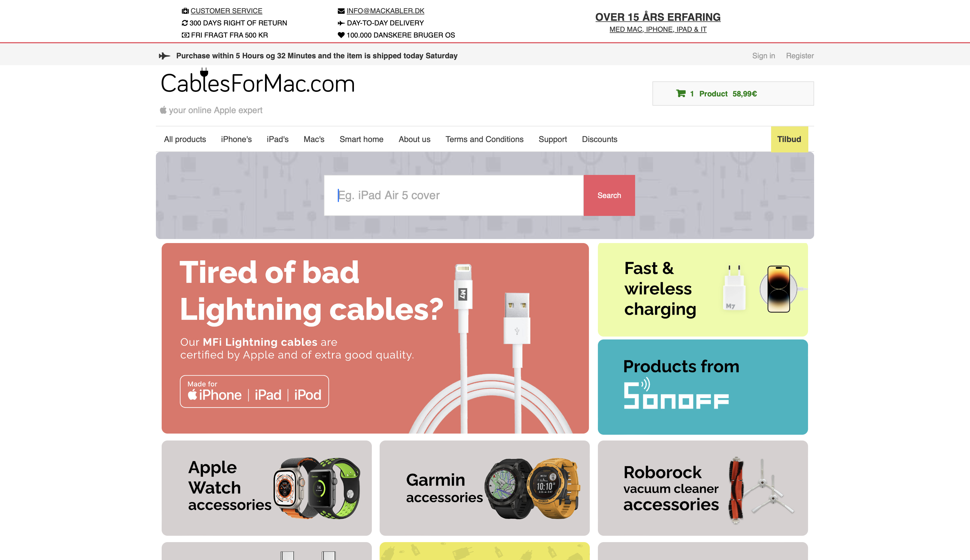970x560 pixels.
Task: Open the All products menu
Action: (185, 139)
